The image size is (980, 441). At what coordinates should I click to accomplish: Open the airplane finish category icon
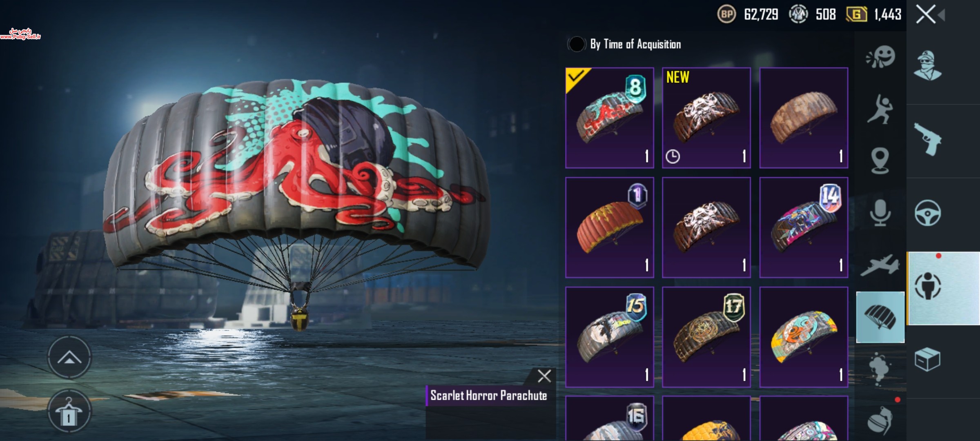[880, 265]
